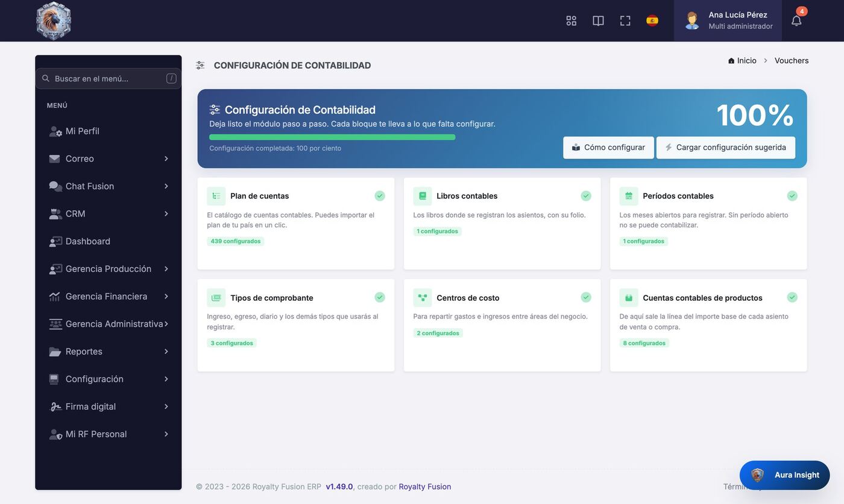
Task: Change language via the Spanish flag icon
Action: [x=652, y=20]
